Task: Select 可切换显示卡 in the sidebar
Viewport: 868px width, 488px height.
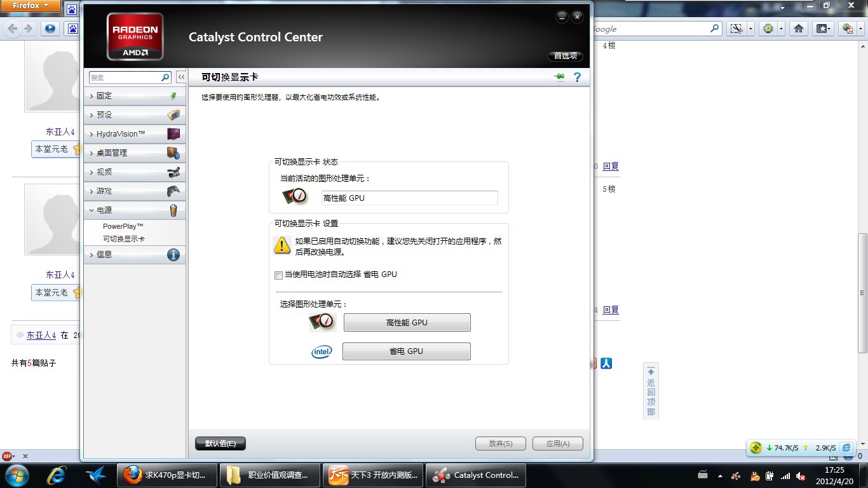Action: (124, 239)
